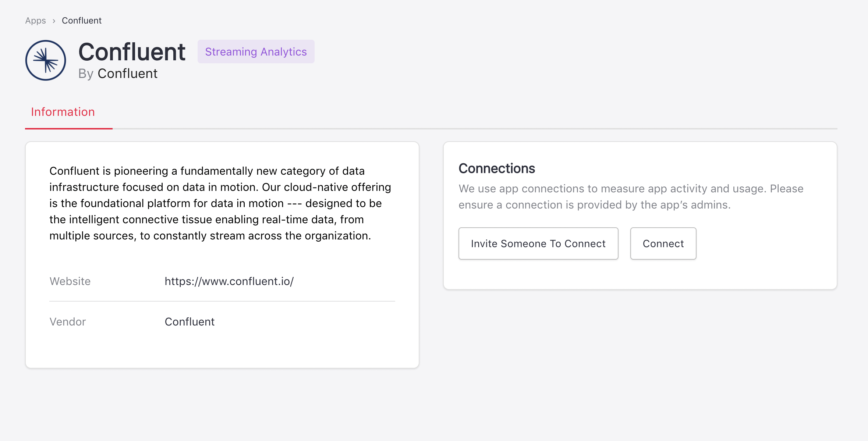
Task: Select the Streaming Analytics category tag
Action: (x=256, y=52)
